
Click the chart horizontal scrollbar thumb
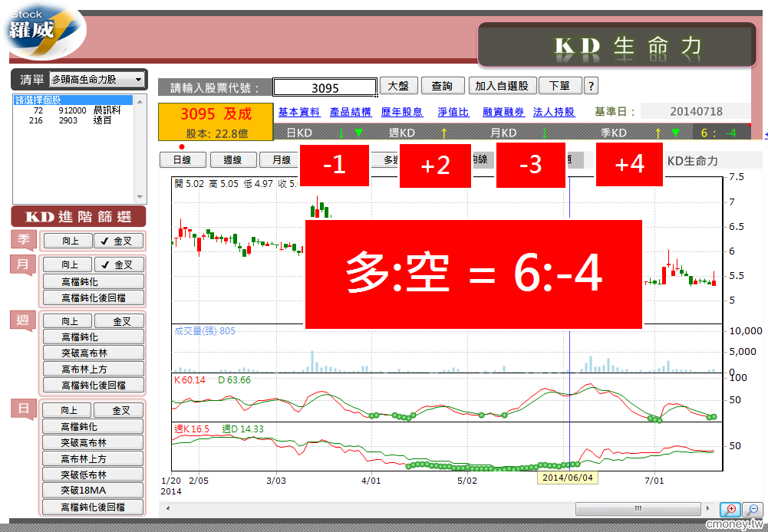coord(638,508)
